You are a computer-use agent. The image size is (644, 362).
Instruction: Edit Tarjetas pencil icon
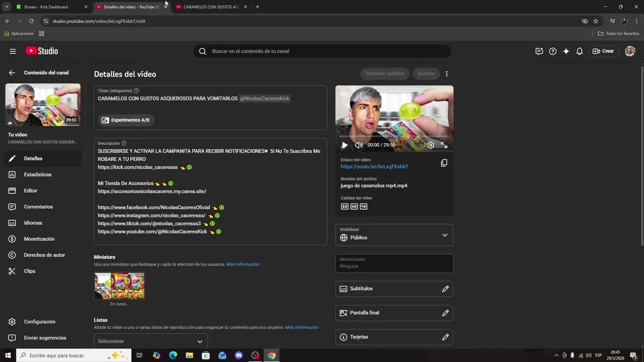tap(445, 337)
